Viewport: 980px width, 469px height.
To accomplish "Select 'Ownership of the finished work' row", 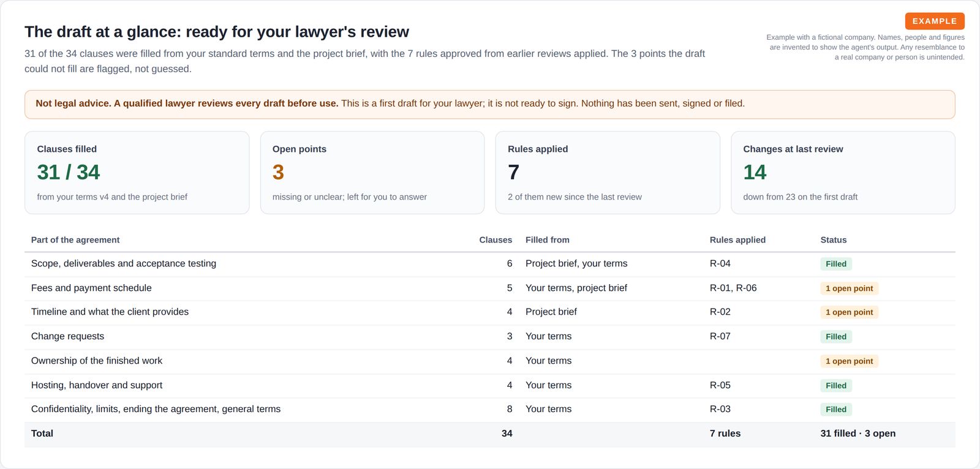I will [490, 361].
